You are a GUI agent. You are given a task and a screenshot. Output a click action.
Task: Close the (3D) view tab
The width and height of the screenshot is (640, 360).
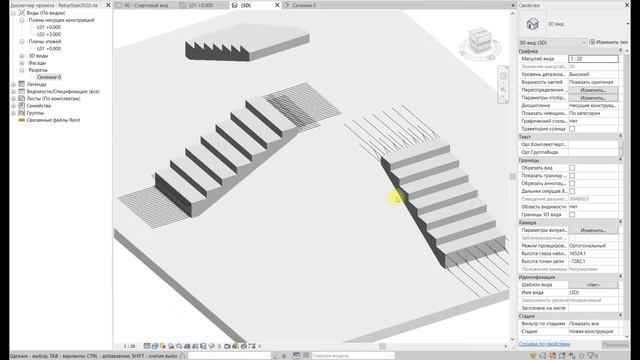(x=277, y=5)
